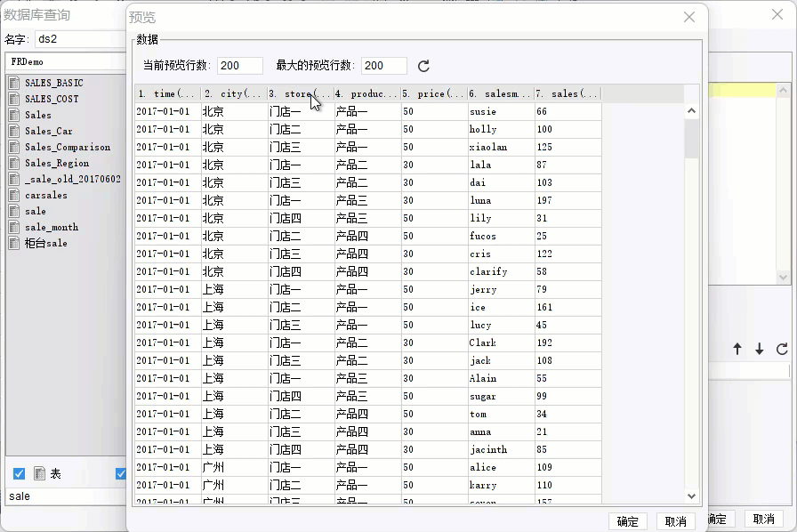Select the cell with salesman xiaolan
The height and width of the screenshot is (532, 797).
coord(501,147)
